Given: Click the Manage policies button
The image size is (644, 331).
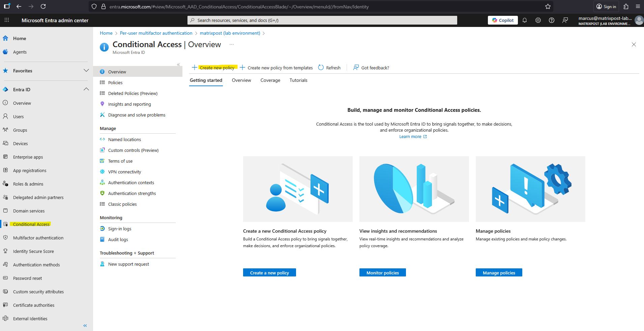Looking at the screenshot, I should coord(499,272).
